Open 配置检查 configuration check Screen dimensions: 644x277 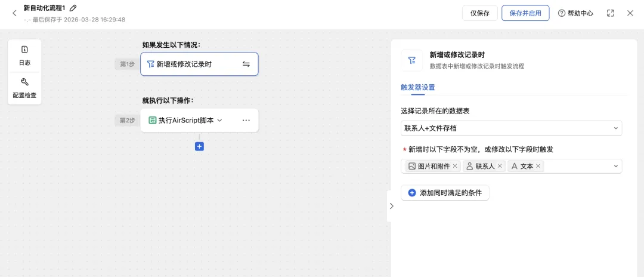[24, 88]
